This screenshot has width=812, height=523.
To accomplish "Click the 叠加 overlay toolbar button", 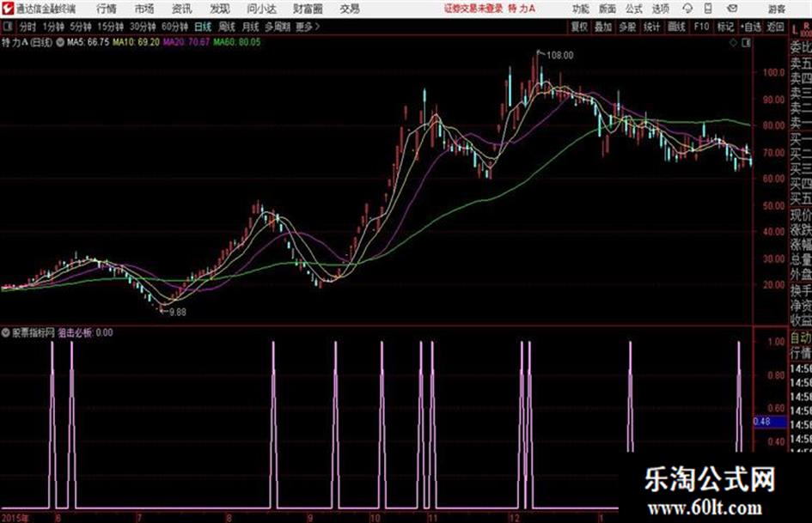I will tap(603, 27).
